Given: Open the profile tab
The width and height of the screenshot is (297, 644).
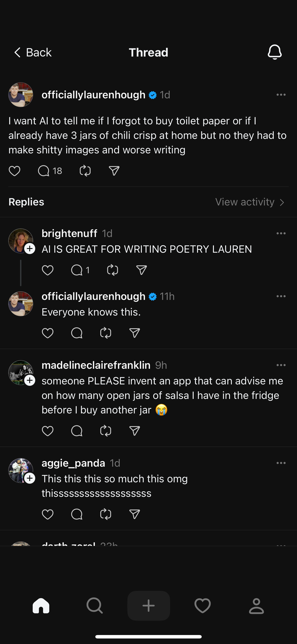Looking at the screenshot, I should (256, 606).
